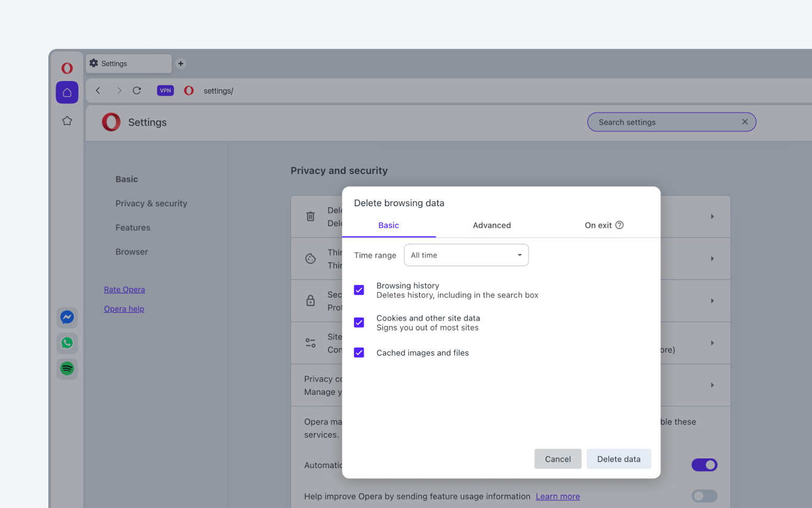Expand the third-party cookies row arrow
Screen dimensions: 812x508
point(712,259)
